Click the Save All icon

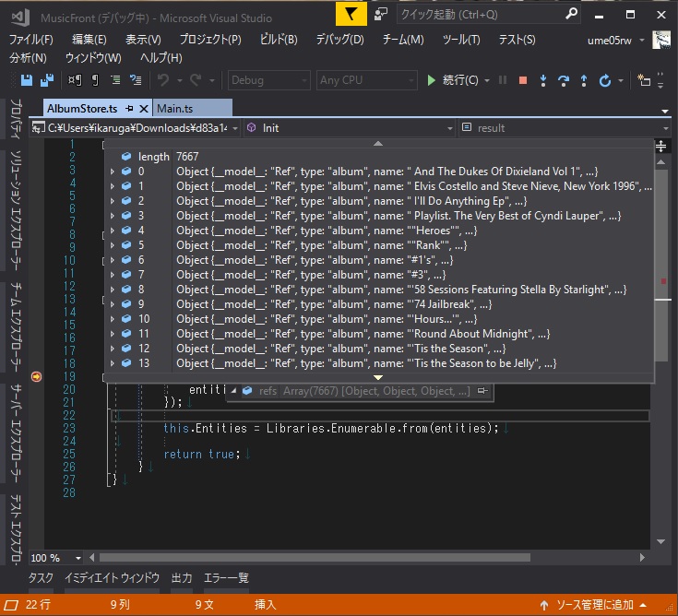(47, 80)
